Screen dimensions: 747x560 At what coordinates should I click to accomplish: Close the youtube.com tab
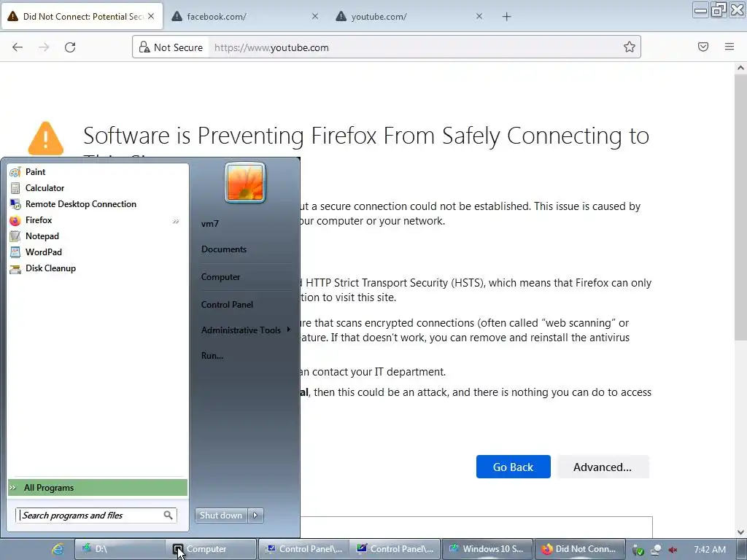(479, 16)
